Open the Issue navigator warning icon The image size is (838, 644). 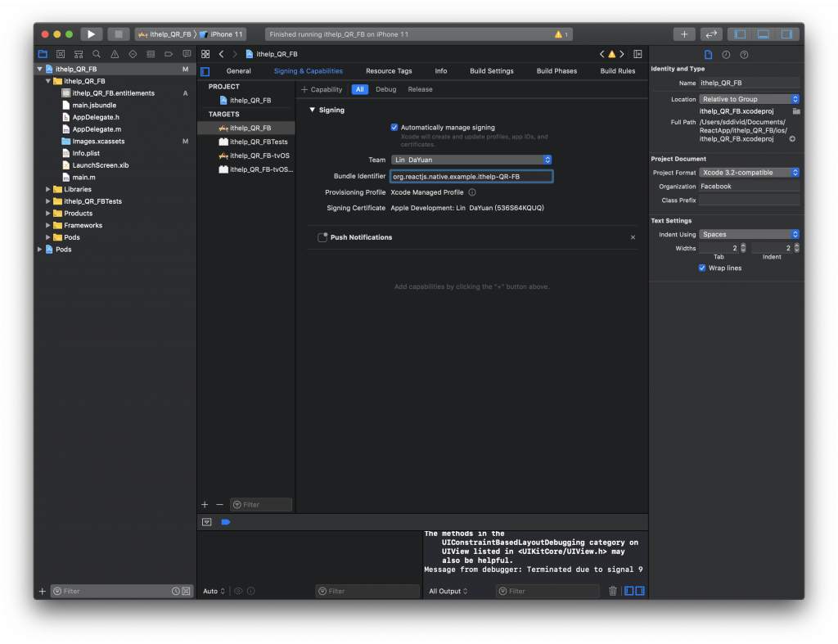click(115, 54)
